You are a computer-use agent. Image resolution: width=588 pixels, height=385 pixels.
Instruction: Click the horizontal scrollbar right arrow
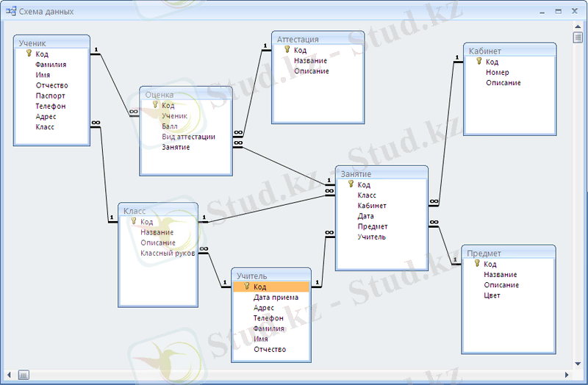point(567,375)
